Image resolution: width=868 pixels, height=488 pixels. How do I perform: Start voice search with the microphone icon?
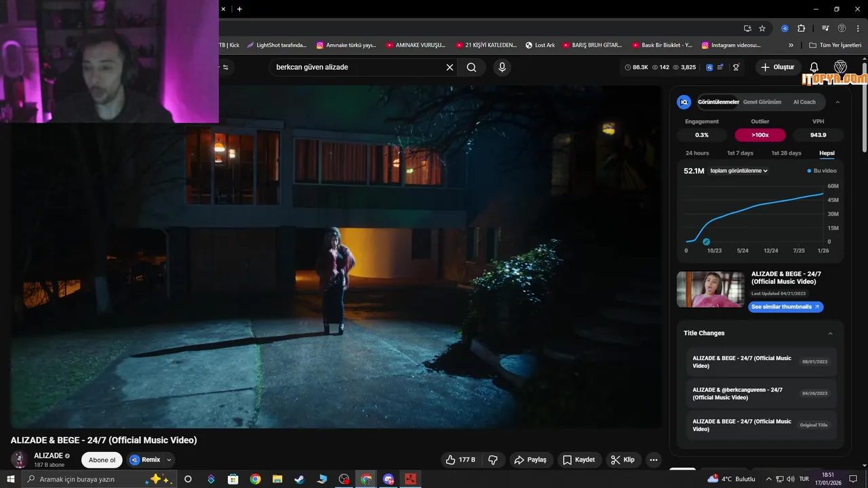click(502, 67)
